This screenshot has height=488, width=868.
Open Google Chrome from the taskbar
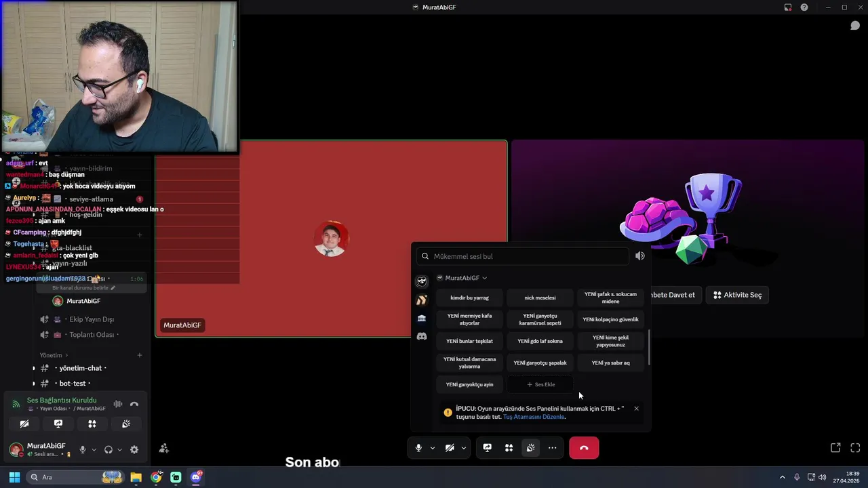click(x=156, y=477)
